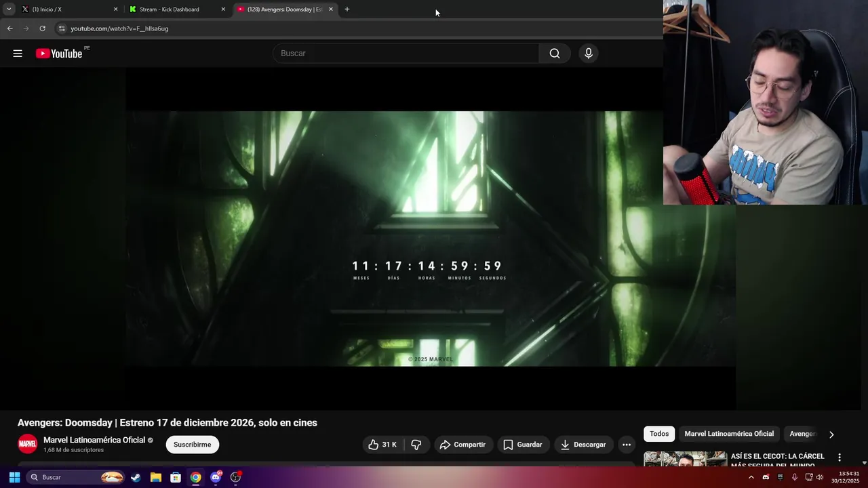Start voice search with microphone icon
The image size is (868, 488).
tap(589, 54)
